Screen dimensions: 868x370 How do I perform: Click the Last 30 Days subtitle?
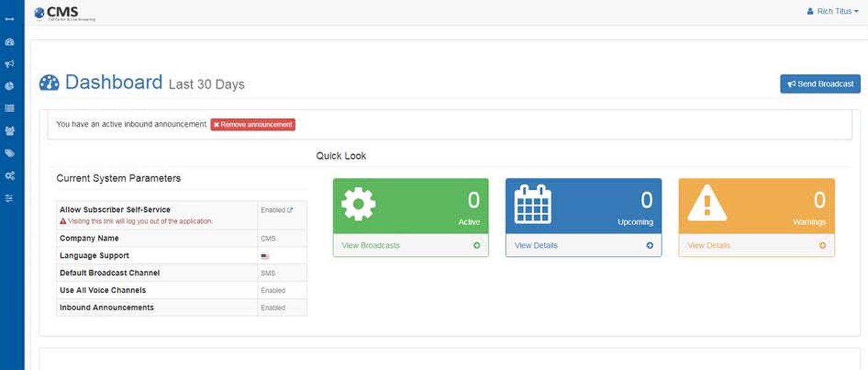pyautogui.click(x=207, y=84)
